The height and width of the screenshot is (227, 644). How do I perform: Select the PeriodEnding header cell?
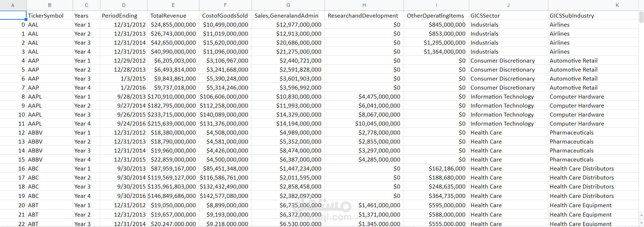pos(124,15)
